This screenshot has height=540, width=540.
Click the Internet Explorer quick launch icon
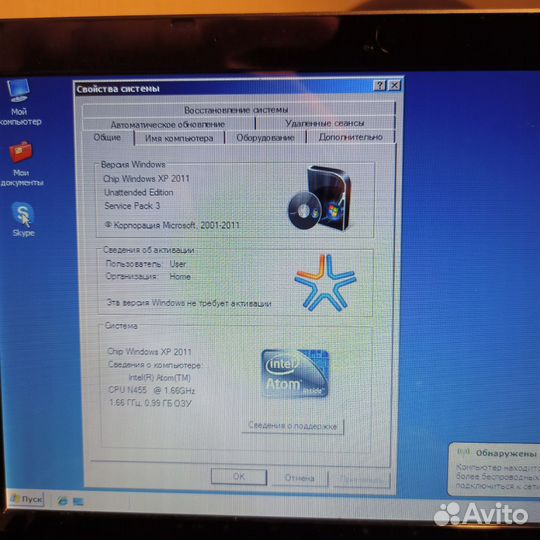point(62,501)
